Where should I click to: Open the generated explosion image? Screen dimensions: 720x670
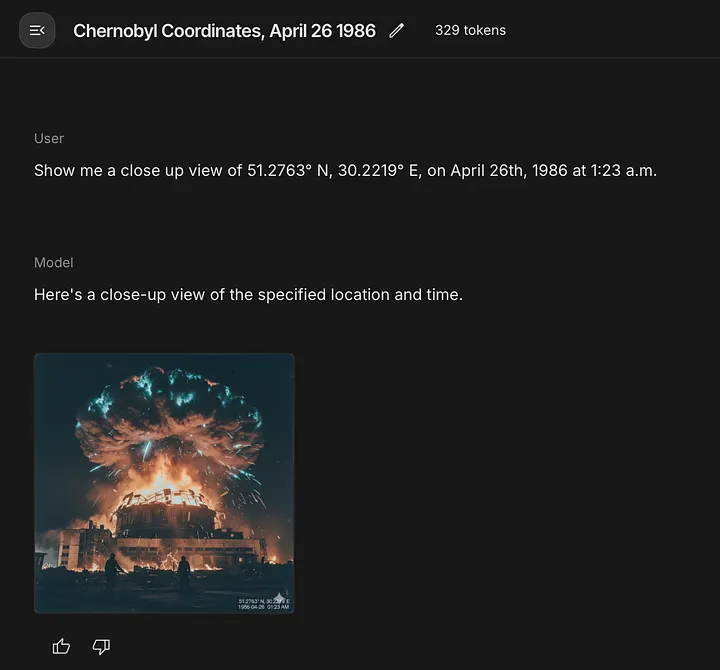click(164, 483)
